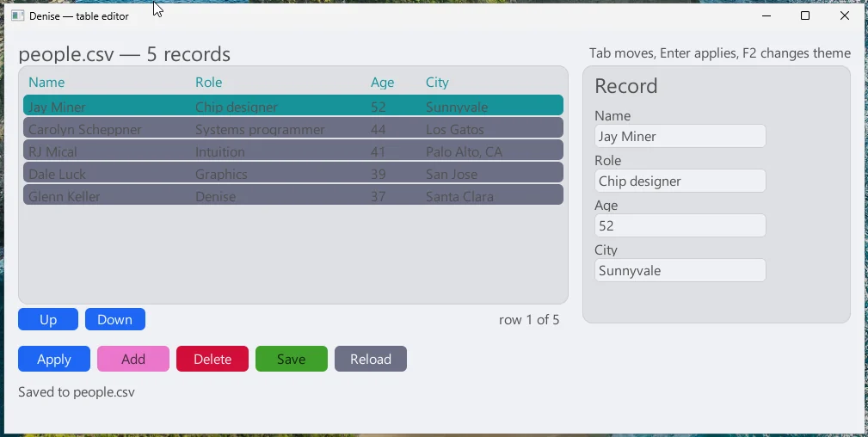The image size is (868, 437).
Task: Click the City column header
Action: pyautogui.click(x=437, y=83)
